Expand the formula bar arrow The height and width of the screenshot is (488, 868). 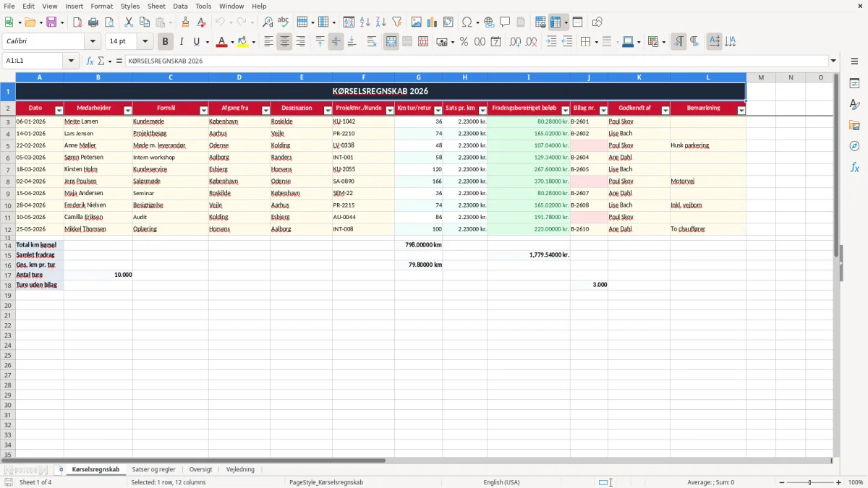[x=833, y=61]
